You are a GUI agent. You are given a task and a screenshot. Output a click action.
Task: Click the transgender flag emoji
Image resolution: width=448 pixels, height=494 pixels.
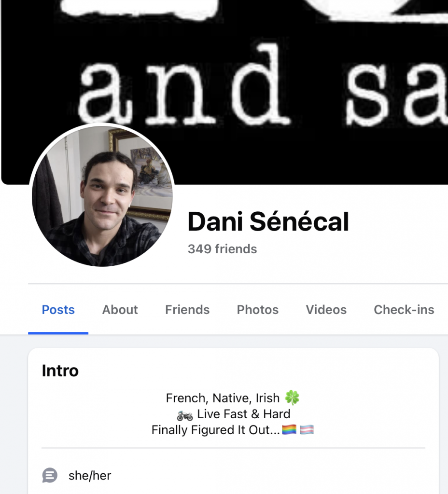point(307,430)
